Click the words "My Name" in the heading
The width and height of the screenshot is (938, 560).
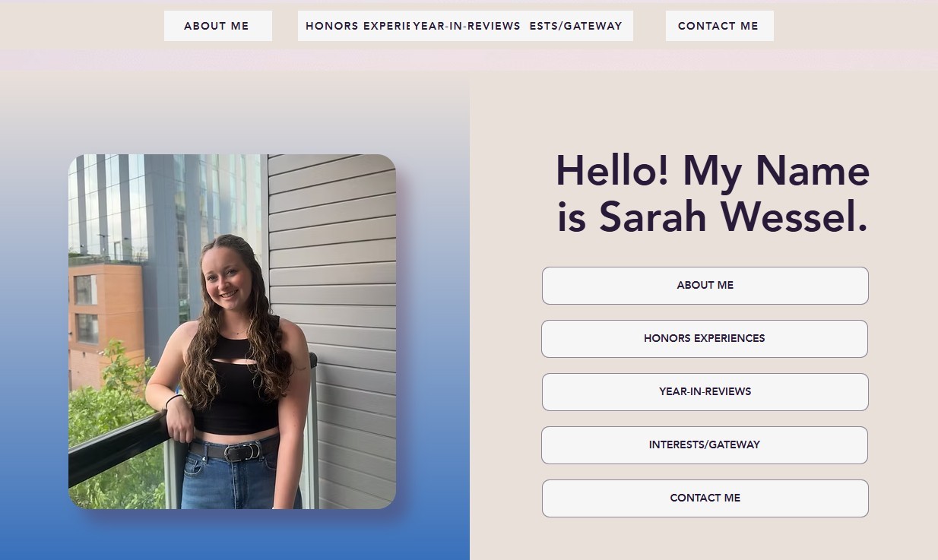(x=776, y=173)
